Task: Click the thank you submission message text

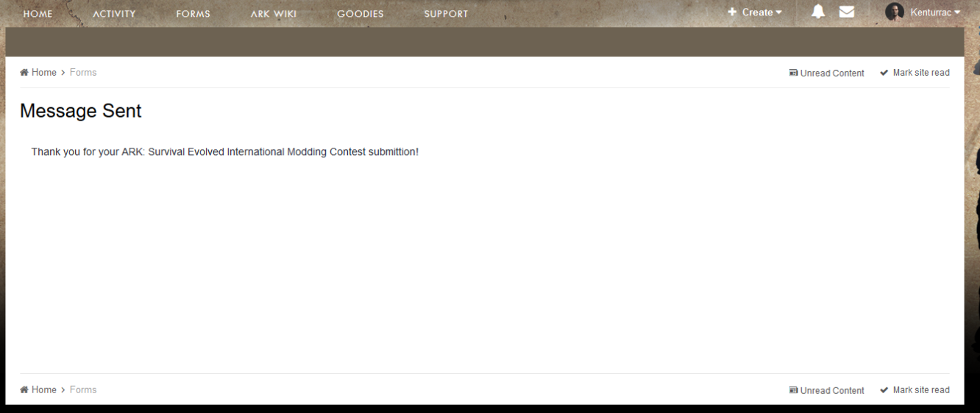Action: point(225,152)
